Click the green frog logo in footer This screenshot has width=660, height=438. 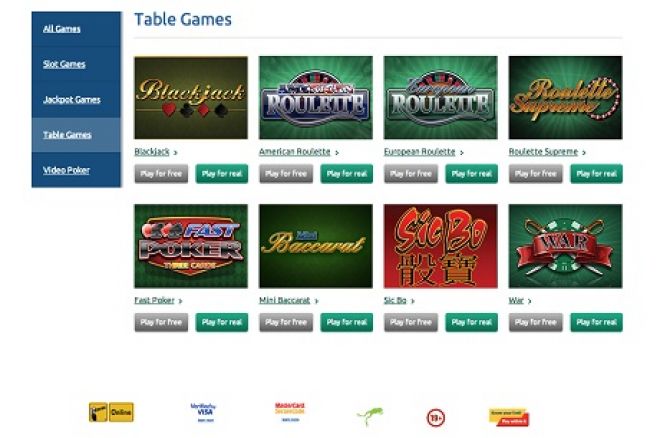tap(370, 416)
